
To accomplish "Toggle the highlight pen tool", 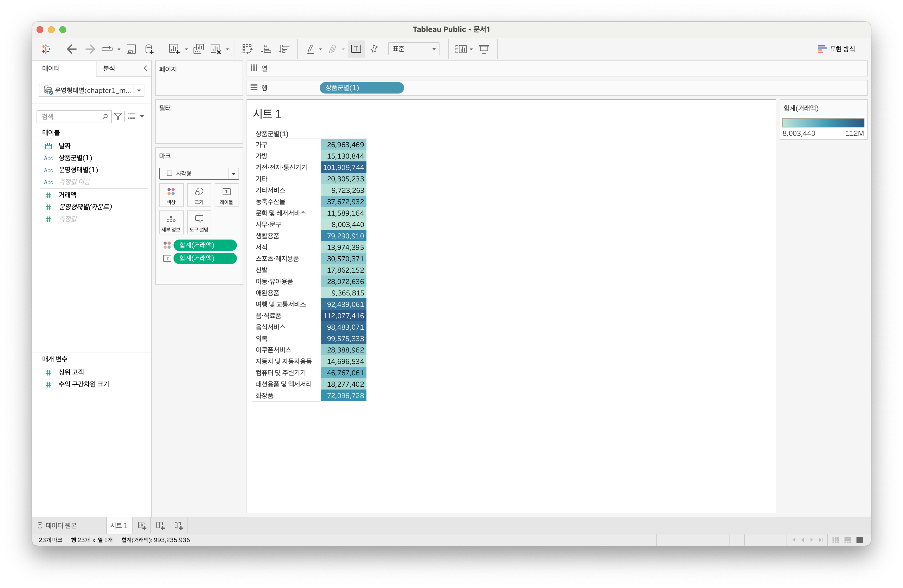I will 310,49.
